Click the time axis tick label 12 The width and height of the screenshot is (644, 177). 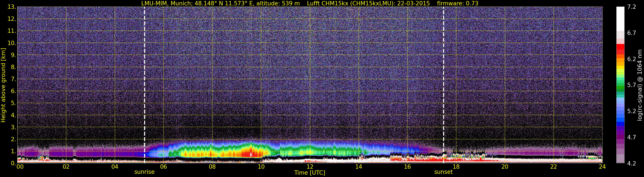click(x=310, y=167)
